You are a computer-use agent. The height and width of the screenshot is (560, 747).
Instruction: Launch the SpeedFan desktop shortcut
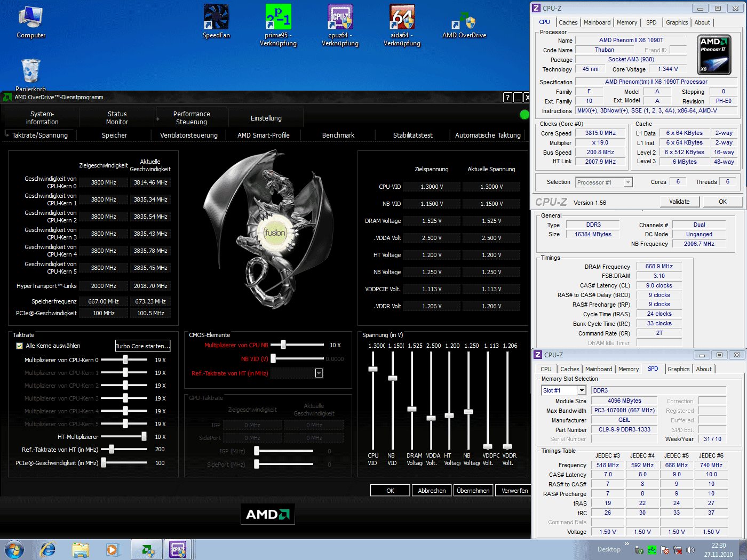(x=216, y=22)
